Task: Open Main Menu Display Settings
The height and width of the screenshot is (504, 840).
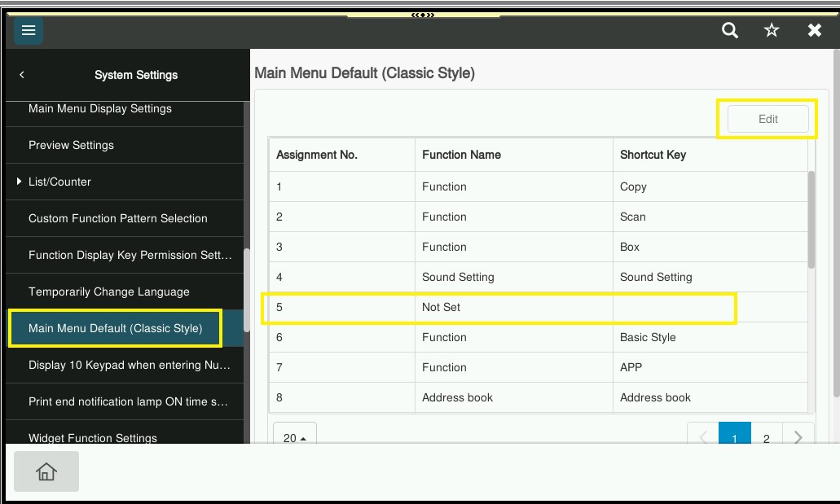Action: pyautogui.click(x=100, y=109)
